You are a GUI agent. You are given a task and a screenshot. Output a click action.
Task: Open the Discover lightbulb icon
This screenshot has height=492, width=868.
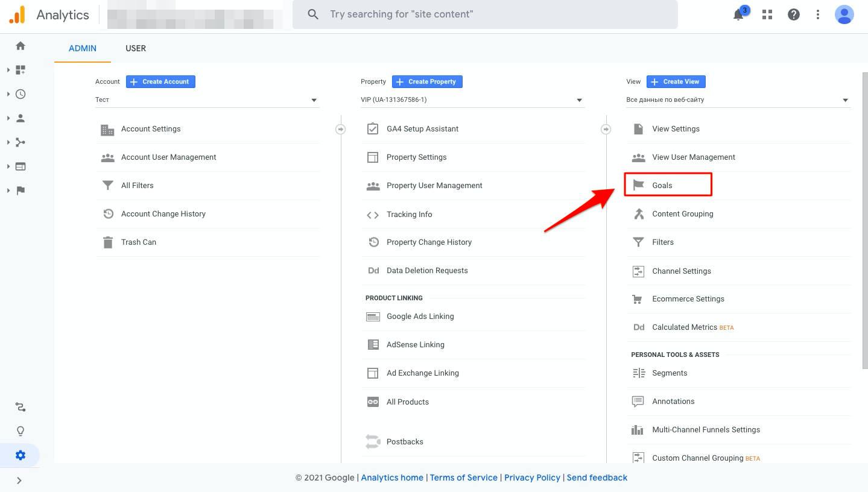click(21, 431)
